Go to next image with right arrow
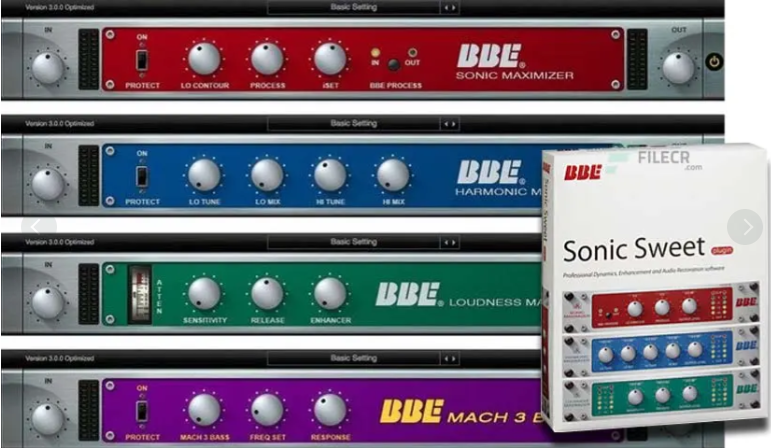The image size is (771, 448). pos(745,227)
